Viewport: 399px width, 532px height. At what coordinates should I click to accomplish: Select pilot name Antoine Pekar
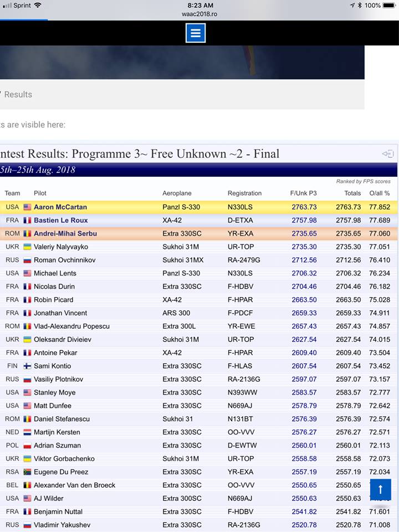click(x=55, y=353)
